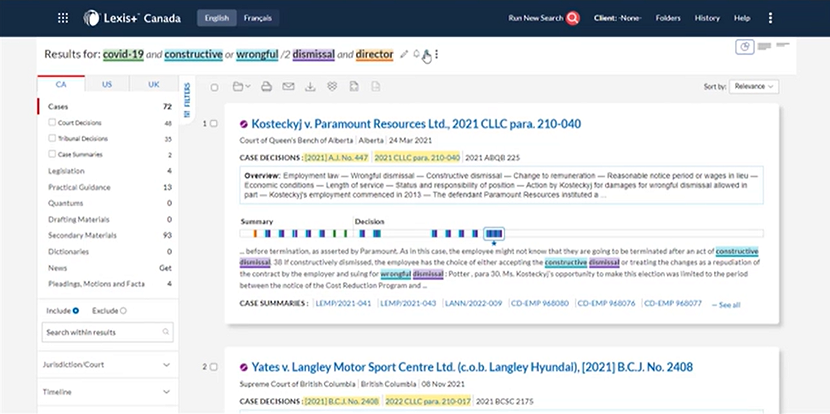The image size is (830, 414).
Task: Click highlighted cluster on search term map
Action: pos(494,233)
